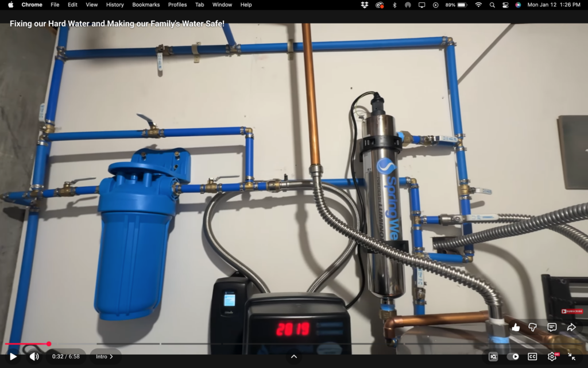Open the Bookmarks menu
The image size is (588, 368).
pyautogui.click(x=145, y=5)
